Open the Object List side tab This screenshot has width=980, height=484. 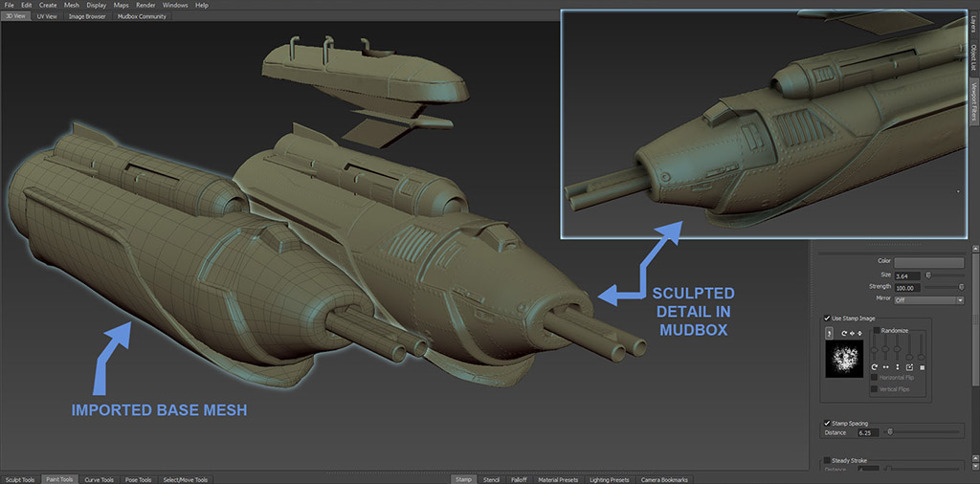point(973,56)
